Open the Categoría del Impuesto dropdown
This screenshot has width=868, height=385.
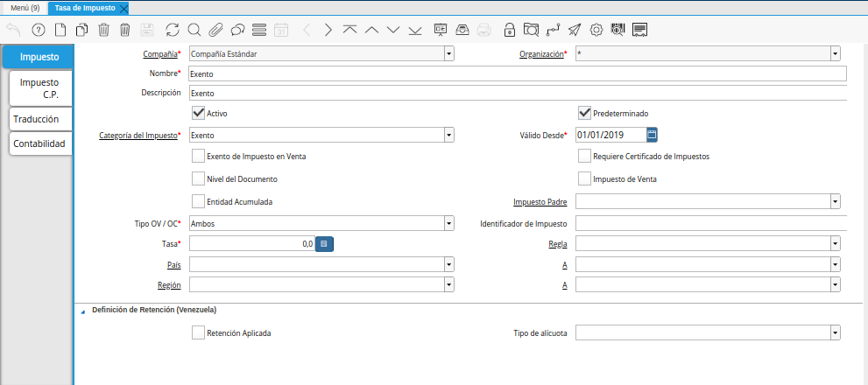pyautogui.click(x=448, y=136)
